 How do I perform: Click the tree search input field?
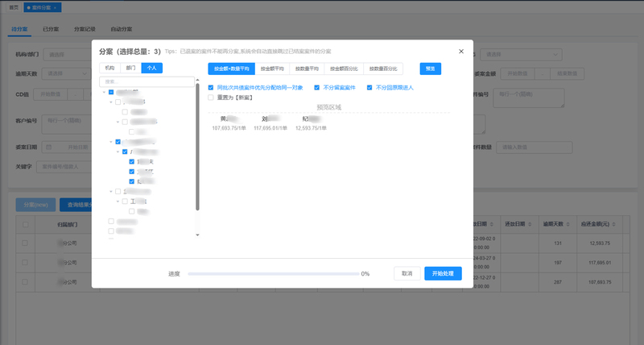147,81
